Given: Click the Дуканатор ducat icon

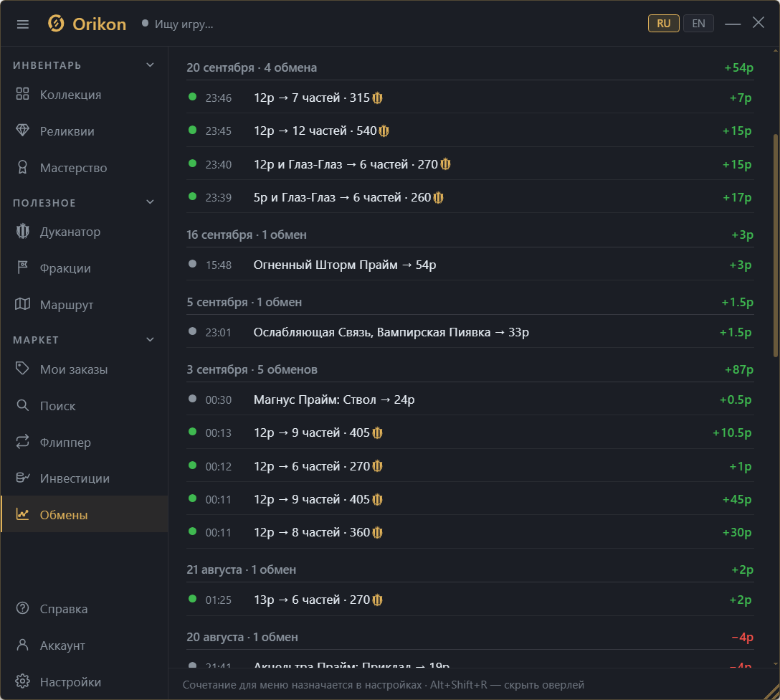Looking at the screenshot, I should [22, 232].
